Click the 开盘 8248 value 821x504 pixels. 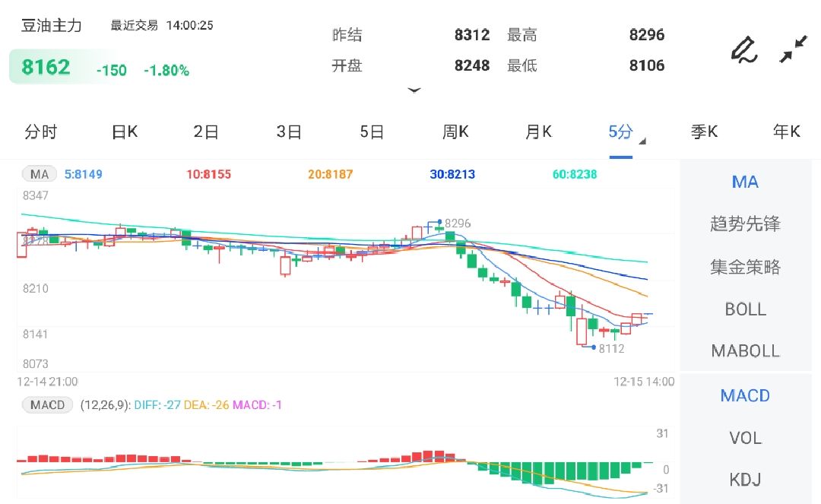pyautogui.click(x=472, y=65)
